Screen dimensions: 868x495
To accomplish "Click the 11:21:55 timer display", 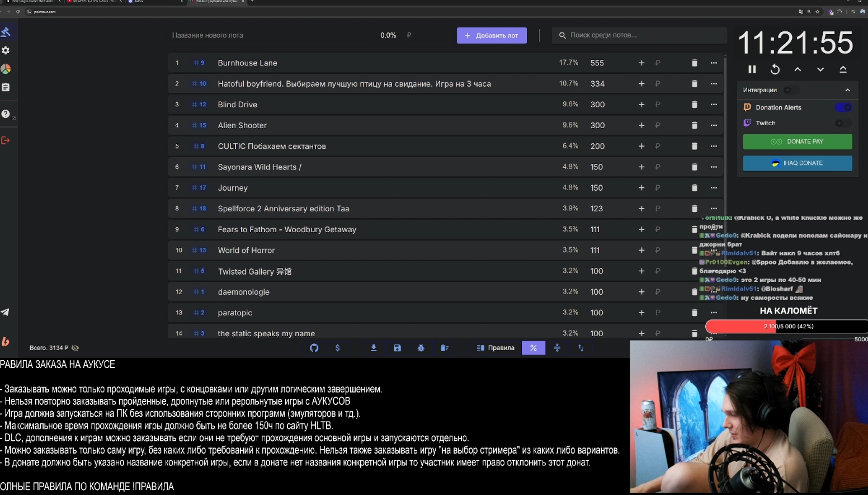I will coord(796,43).
